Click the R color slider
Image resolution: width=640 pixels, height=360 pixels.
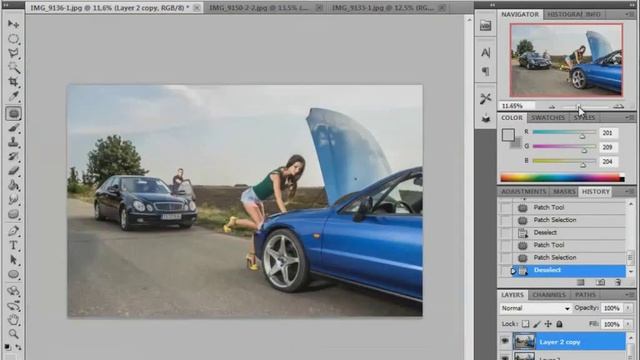click(564, 132)
